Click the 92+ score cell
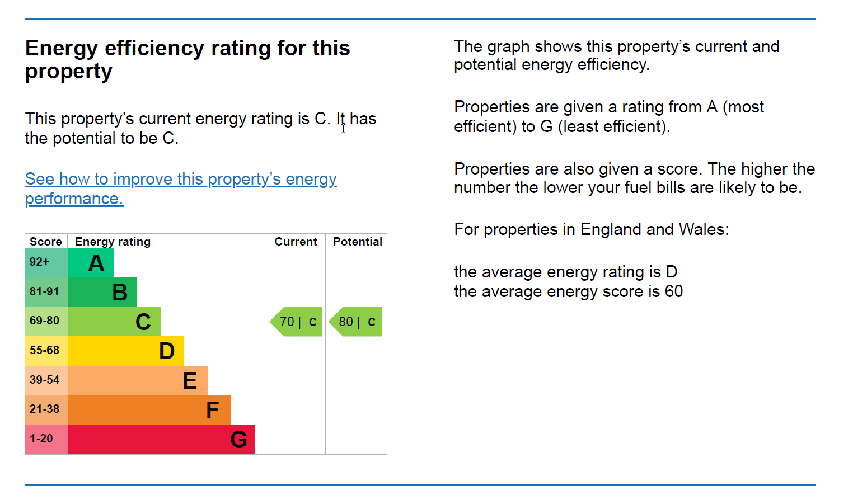This screenshot has width=853, height=504. click(46, 263)
